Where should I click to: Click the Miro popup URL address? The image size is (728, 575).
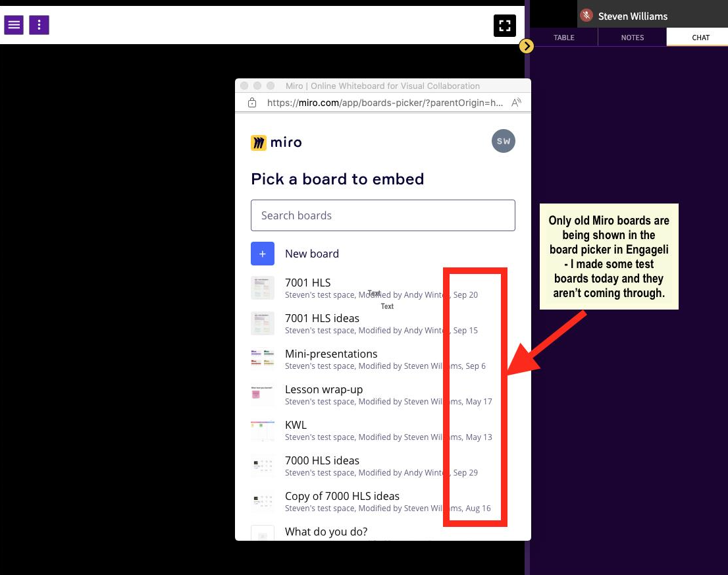tap(385, 103)
